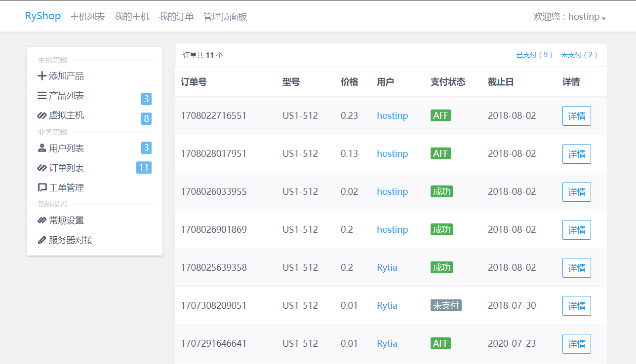Open 我的主机 in the top navigation

(132, 17)
